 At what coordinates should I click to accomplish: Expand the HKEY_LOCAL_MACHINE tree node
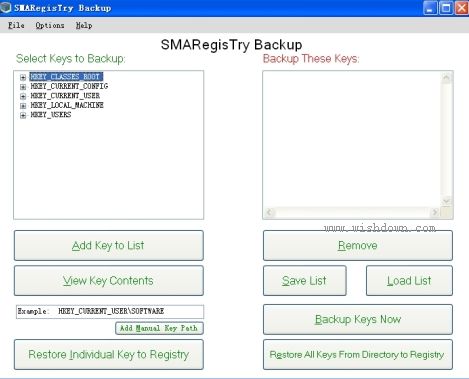pyautogui.click(x=23, y=106)
